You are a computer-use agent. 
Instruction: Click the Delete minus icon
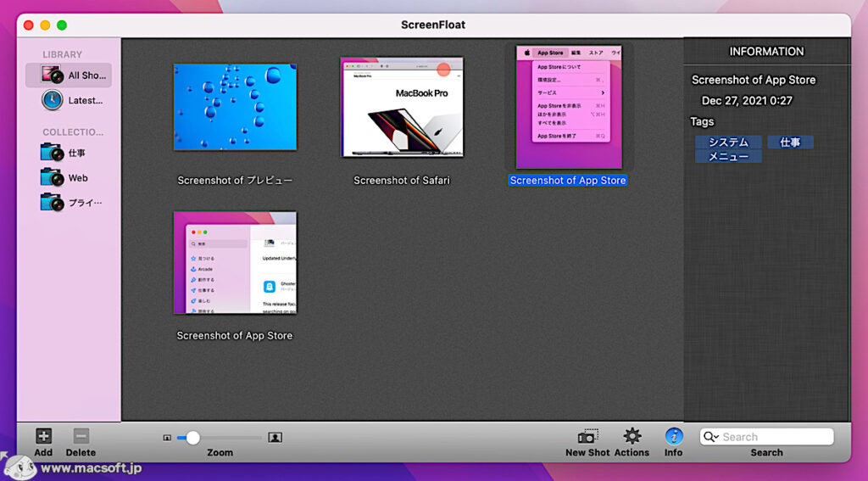coord(81,436)
